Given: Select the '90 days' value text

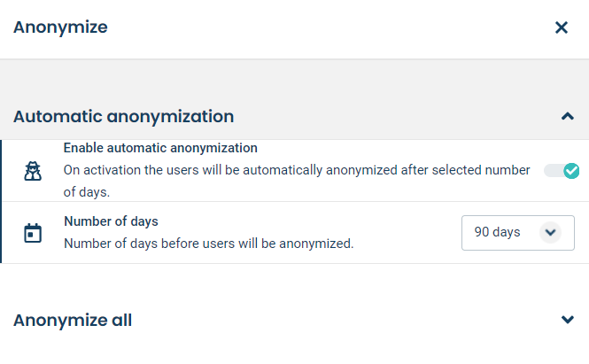Looking at the screenshot, I should pyautogui.click(x=497, y=232).
